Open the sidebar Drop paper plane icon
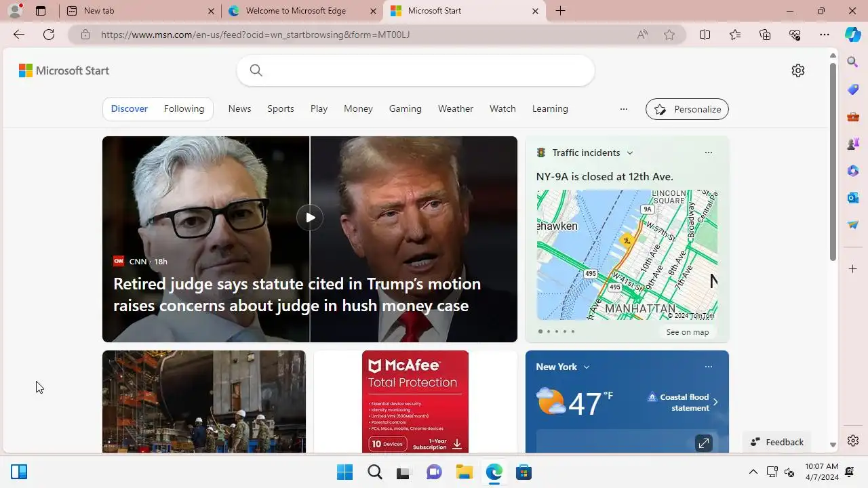868x488 pixels. pyautogui.click(x=853, y=225)
